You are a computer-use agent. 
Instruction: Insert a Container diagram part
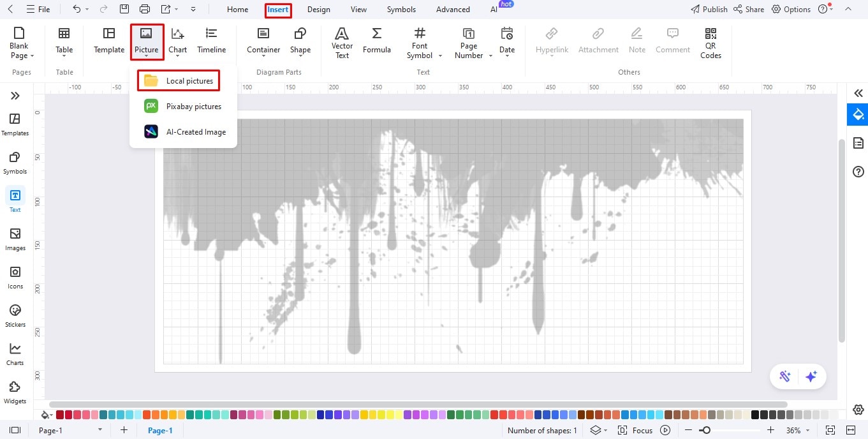pos(263,41)
